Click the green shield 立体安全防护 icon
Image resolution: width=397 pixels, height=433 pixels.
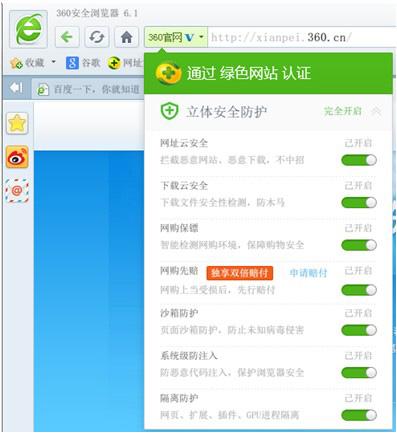click(169, 111)
